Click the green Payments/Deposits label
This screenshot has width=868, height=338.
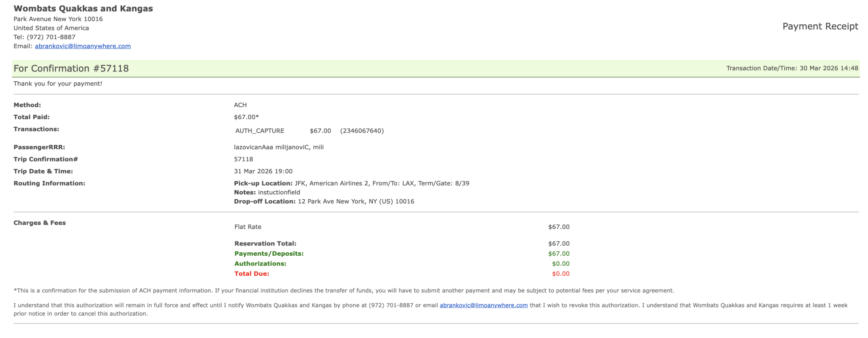[x=269, y=254]
